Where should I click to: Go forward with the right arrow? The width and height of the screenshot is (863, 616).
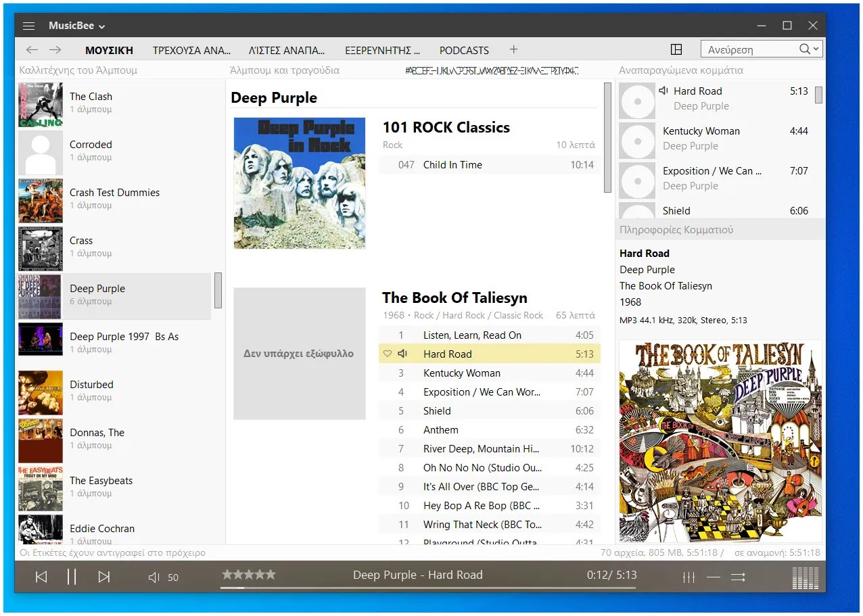(55, 49)
